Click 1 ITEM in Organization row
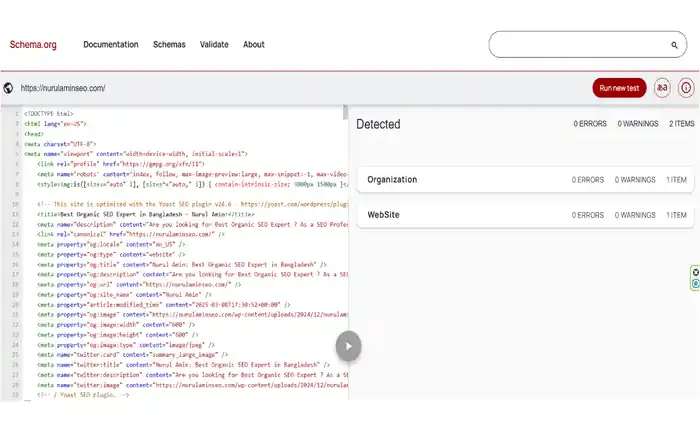The width and height of the screenshot is (700, 421). (676, 180)
